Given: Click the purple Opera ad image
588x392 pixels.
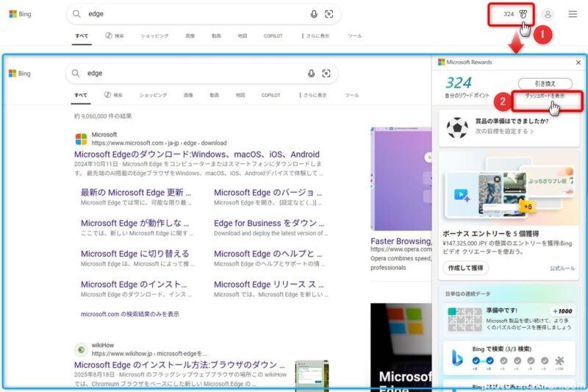Looking at the screenshot, I should pos(401,179).
